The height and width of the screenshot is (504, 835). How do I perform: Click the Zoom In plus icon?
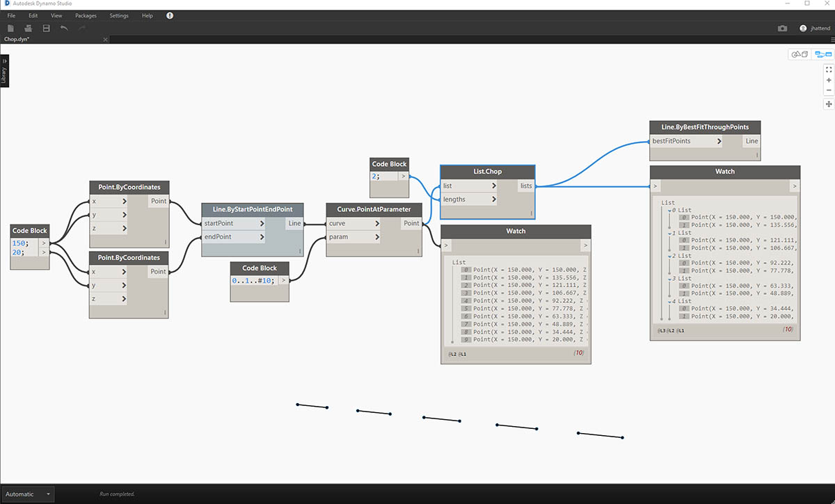(x=829, y=80)
